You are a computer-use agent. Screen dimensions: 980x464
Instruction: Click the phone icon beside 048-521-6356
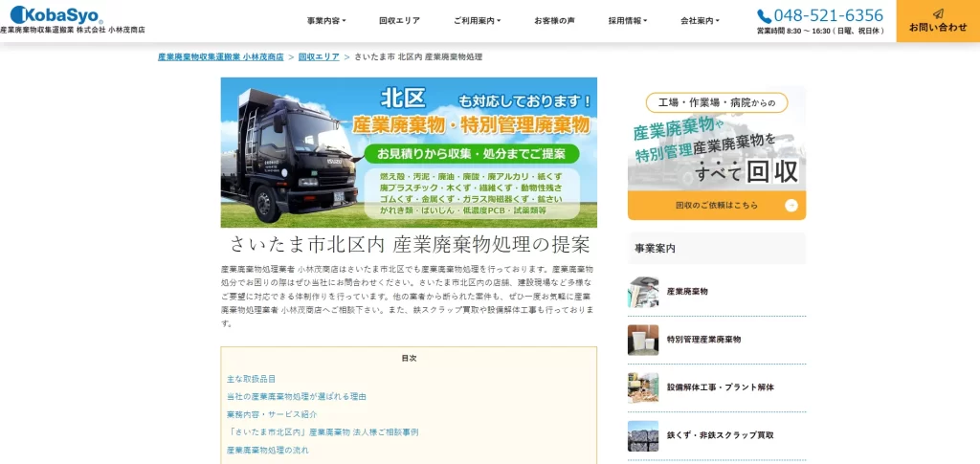pos(764,16)
